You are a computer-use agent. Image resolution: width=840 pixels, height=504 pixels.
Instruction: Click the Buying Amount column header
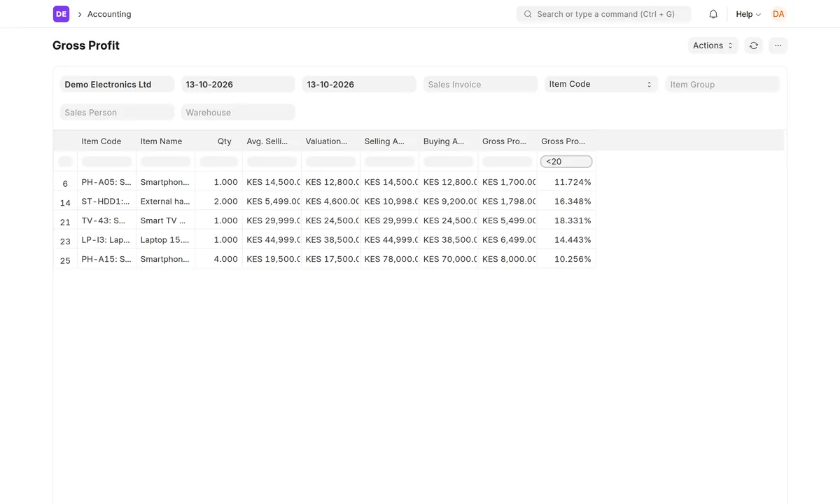(x=448, y=141)
